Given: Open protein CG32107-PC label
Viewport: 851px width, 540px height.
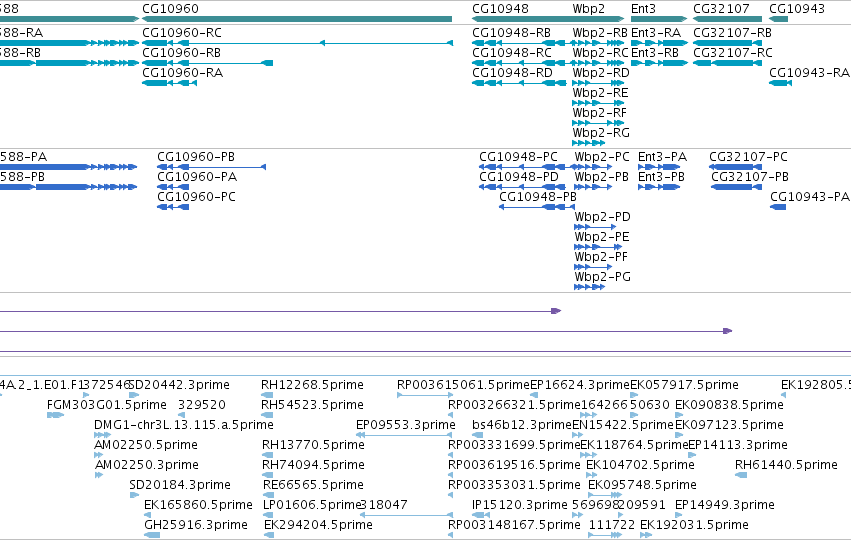Looking at the screenshot, I should coord(748,157).
